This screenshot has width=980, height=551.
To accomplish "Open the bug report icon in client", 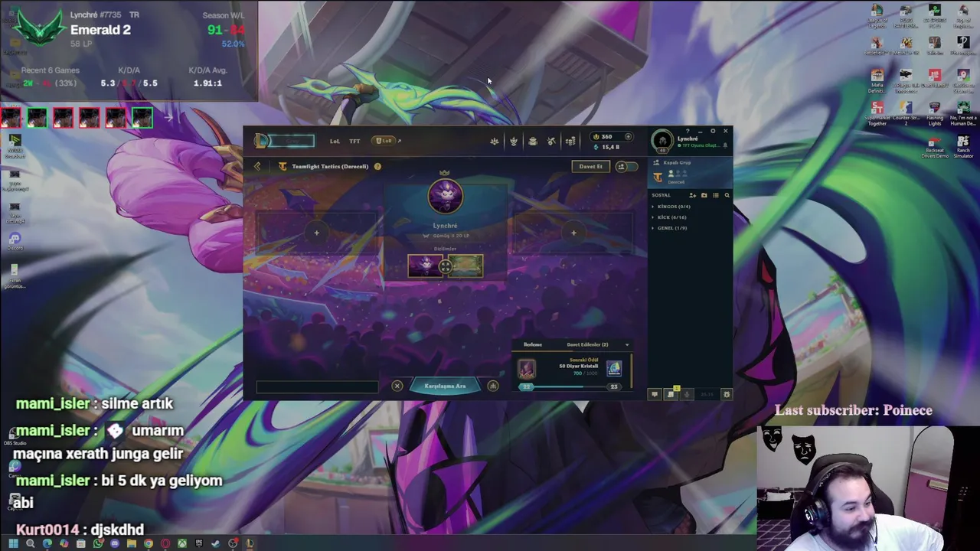I will pyautogui.click(x=727, y=394).
